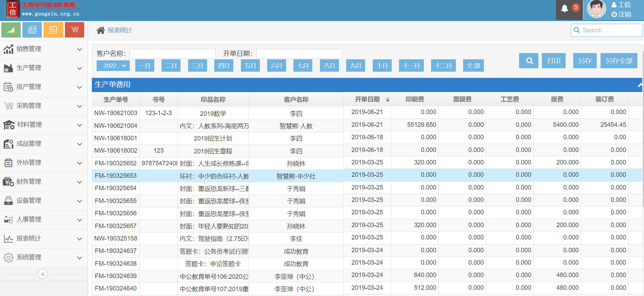Click the home icon in breadcrumb
The width and height of the screenshot is (644, 296).
100,30
